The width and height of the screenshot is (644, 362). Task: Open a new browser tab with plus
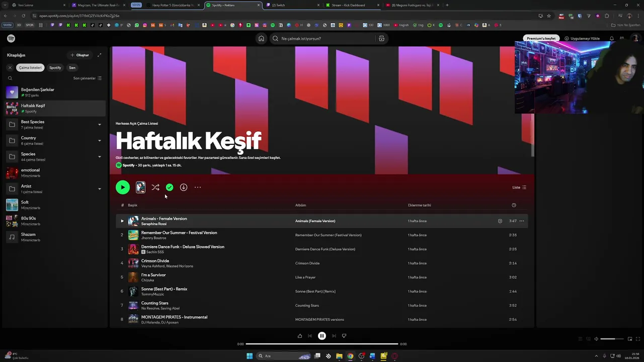click(447, 5)
